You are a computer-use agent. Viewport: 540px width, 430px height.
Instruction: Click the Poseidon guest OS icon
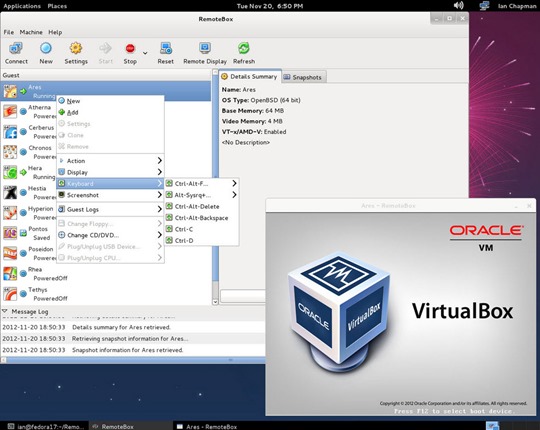[x=10, y=253]
